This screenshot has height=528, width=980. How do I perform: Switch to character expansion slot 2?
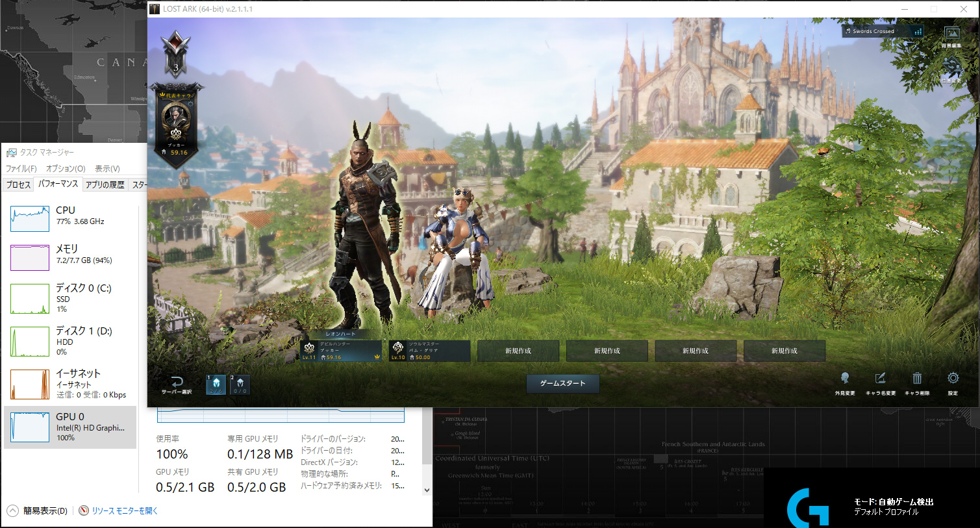pyautogui.click(x=239, y=384)
